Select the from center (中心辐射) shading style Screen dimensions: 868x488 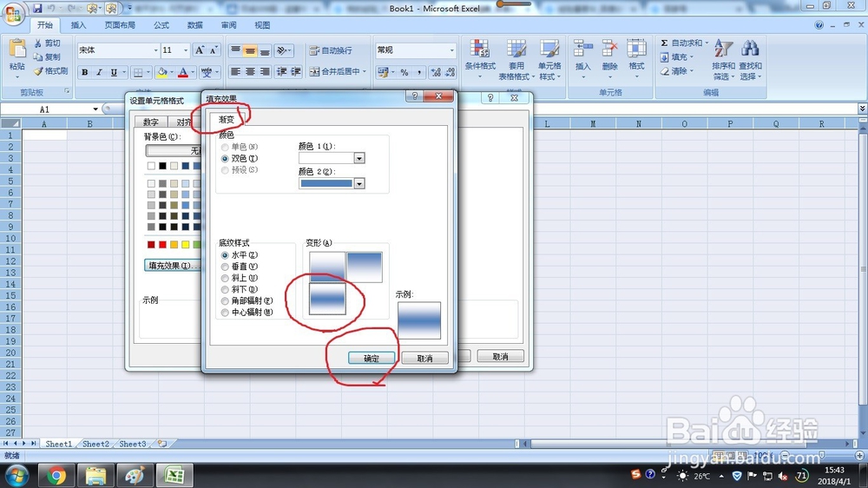tap(225, 313)
